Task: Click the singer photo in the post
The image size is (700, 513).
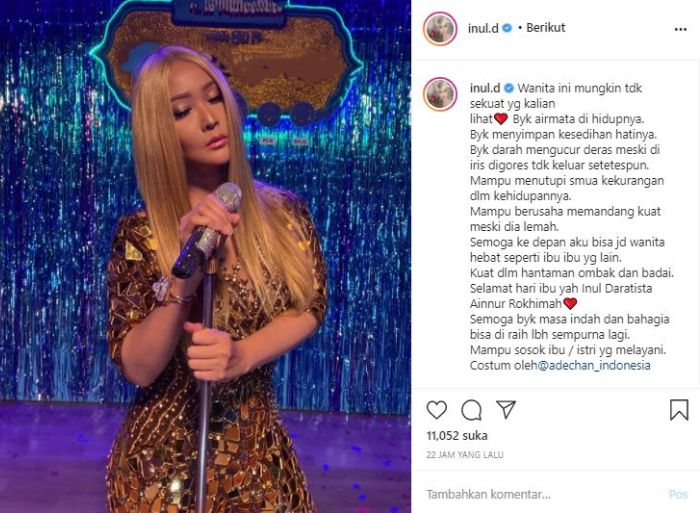Action: pos(205,256)
